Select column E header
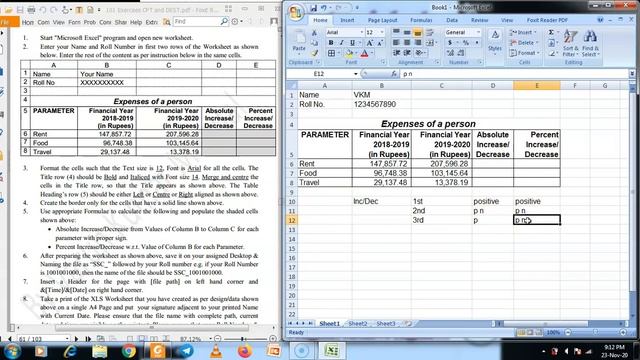Image resolution: width=640 pixels, height=360 pixels. point(537,85)
